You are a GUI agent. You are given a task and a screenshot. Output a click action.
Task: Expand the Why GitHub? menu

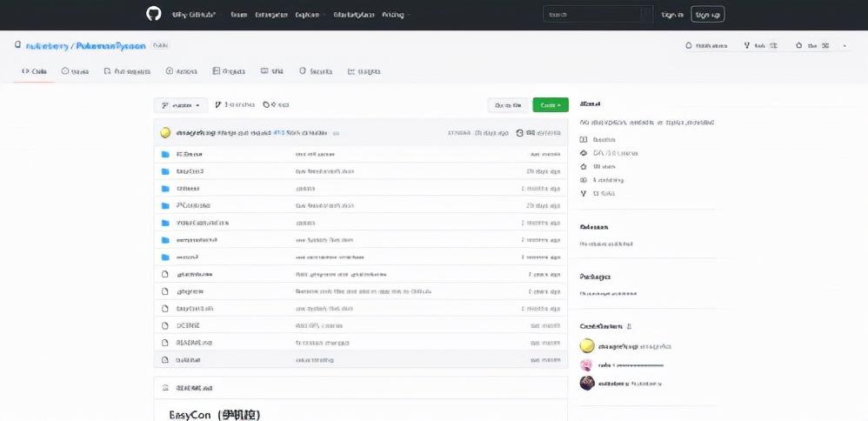tap(197, 15)
